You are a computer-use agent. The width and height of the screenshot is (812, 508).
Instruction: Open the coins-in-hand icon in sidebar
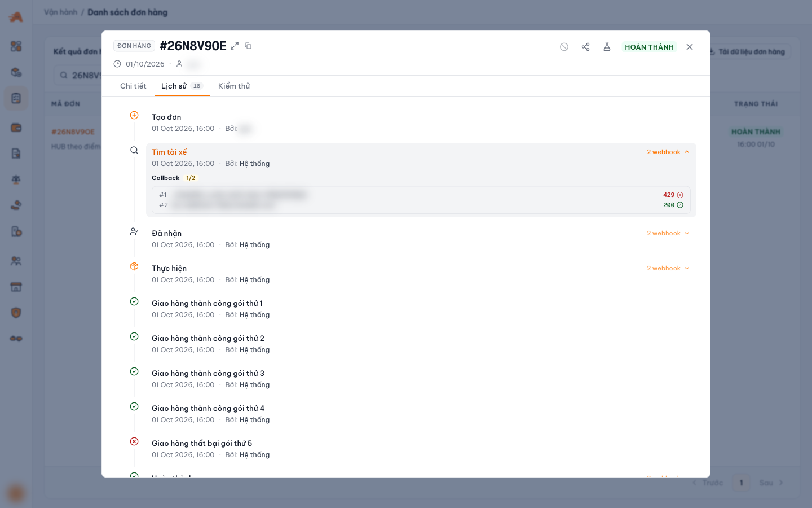pyautogui.click(x=16, y=205)
